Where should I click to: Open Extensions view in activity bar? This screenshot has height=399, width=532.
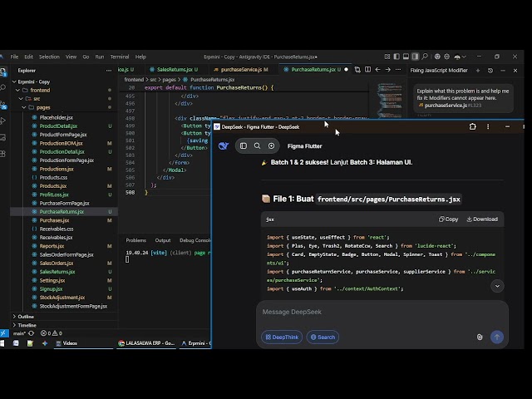3,154
